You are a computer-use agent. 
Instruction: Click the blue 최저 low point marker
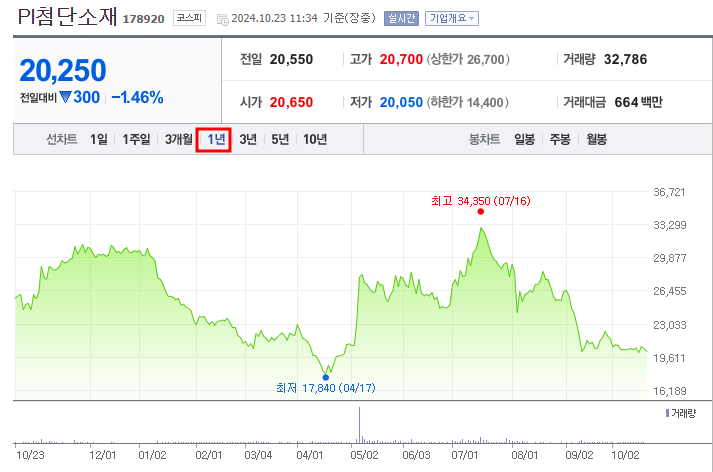point(326,377)
